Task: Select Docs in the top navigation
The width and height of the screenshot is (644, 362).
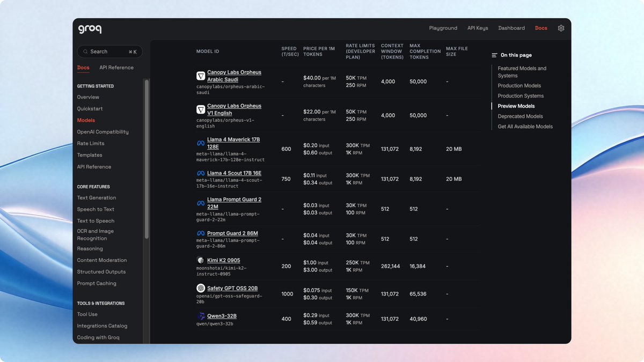Action: coord(541,28)
